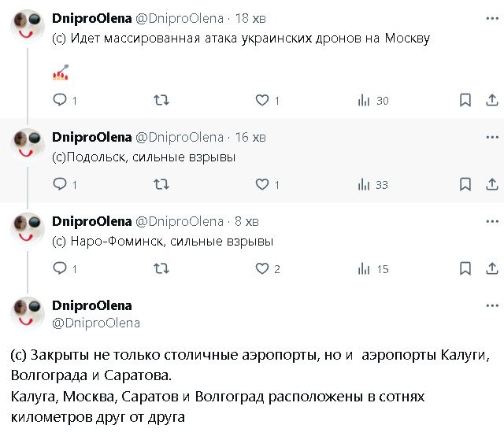Image resolution: width=504 pixels, height=436 pixels.
Task: Retweet the Moscow drone attack tweet
Action: pos(161,100)
